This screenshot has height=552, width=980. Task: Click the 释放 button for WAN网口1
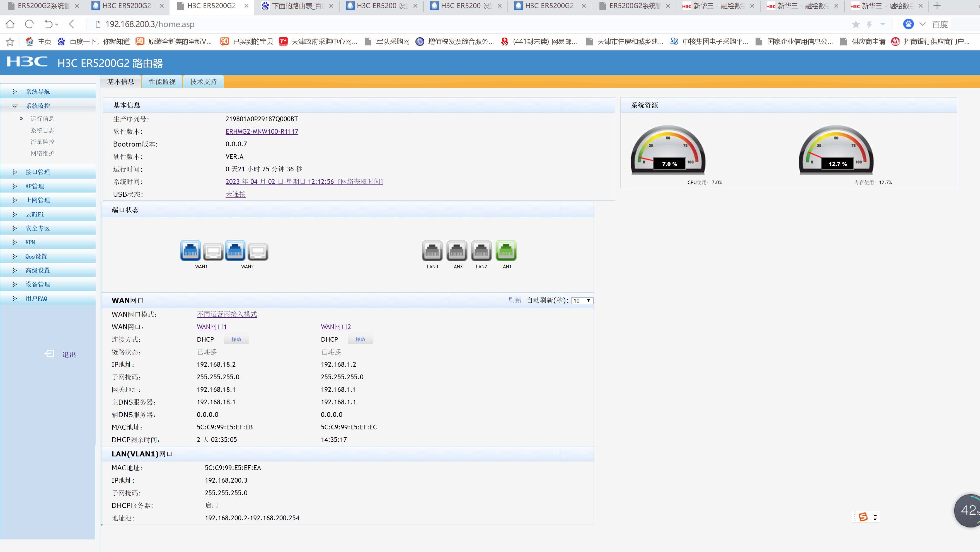tap(236, 339)
